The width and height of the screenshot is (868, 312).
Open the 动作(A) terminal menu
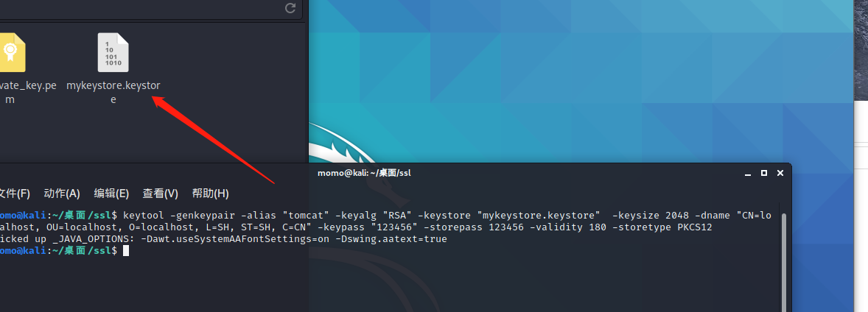click(x=62, y=194)
